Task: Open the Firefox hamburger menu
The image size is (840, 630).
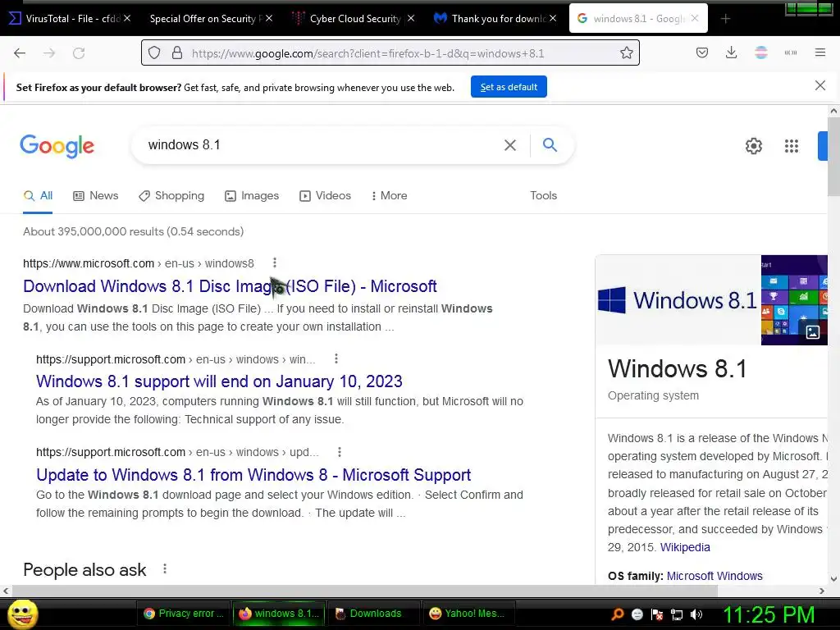Action: click(x=819, y=52)
